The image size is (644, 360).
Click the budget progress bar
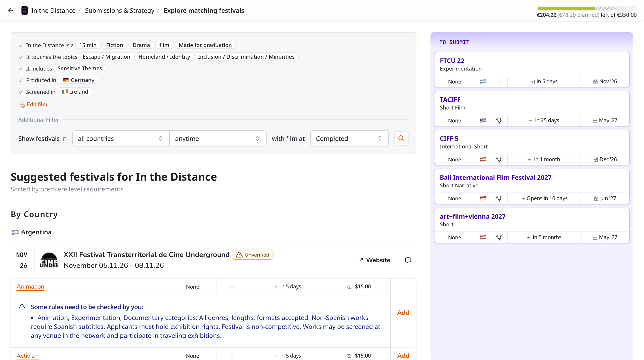point(587,9)
